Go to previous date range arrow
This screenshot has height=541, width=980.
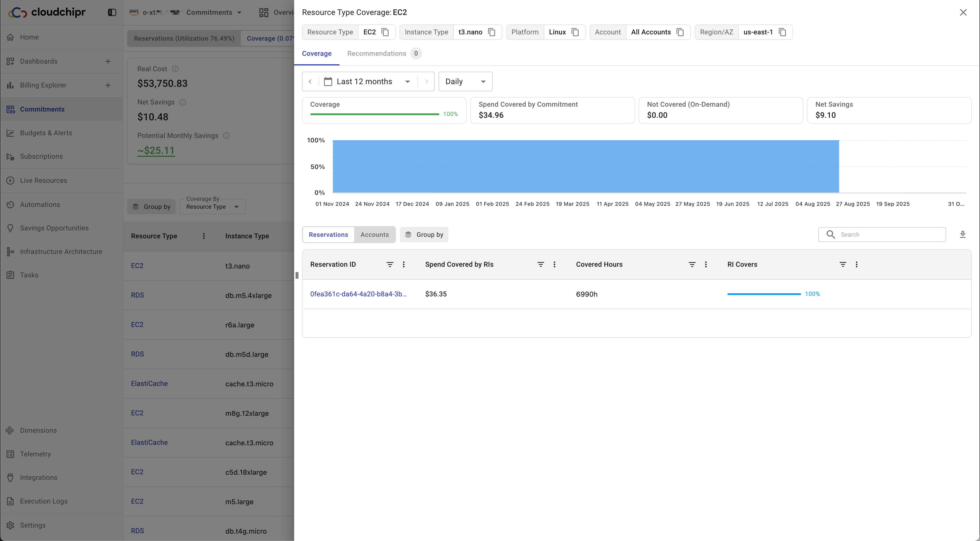tap(310, 82)
